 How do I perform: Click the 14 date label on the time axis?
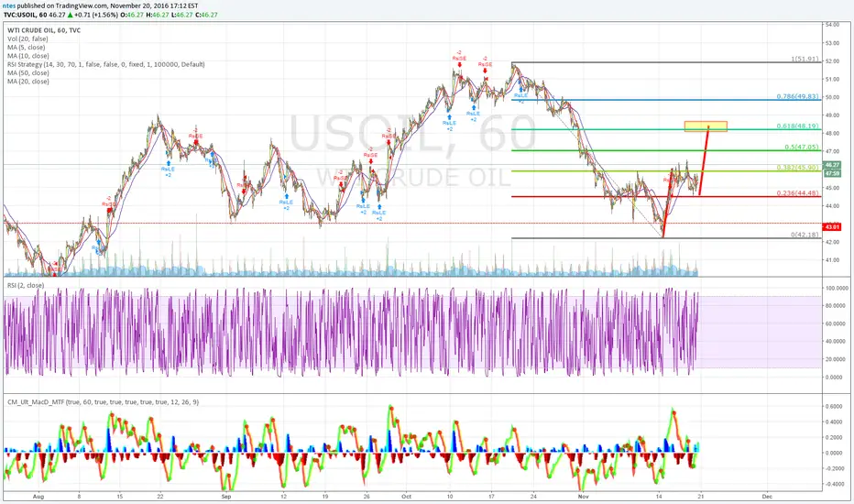[659, 497]
